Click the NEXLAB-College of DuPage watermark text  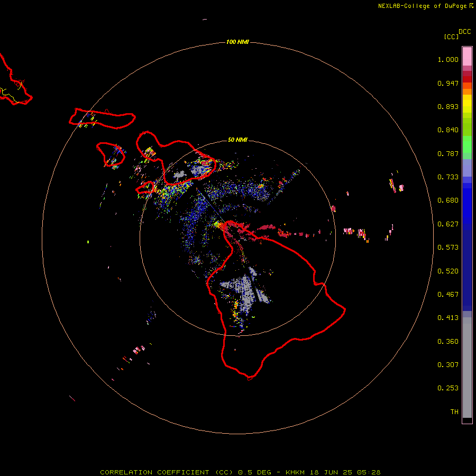424,6
